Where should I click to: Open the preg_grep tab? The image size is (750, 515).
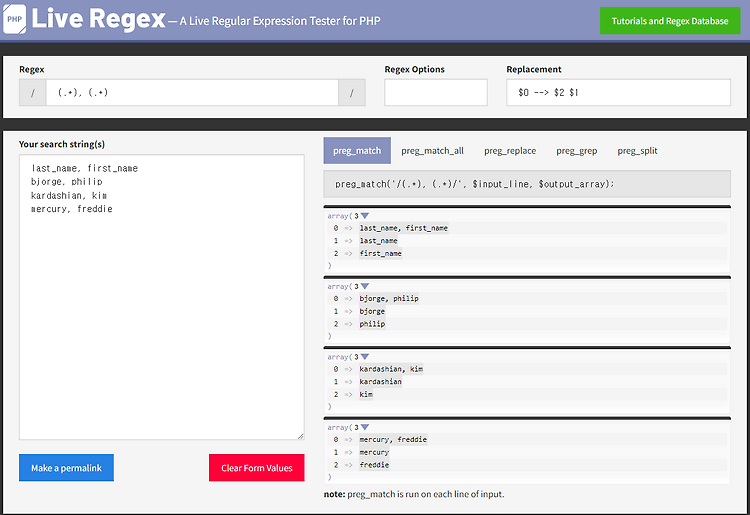point(576,151)
